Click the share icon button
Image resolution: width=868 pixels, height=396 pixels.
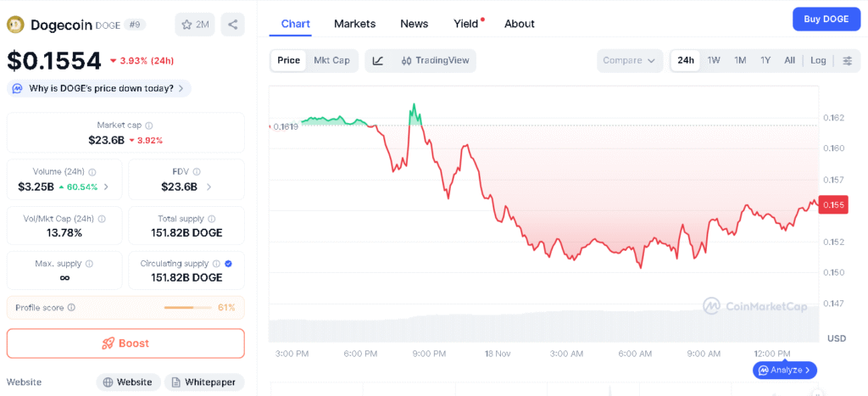pos(232,25)
